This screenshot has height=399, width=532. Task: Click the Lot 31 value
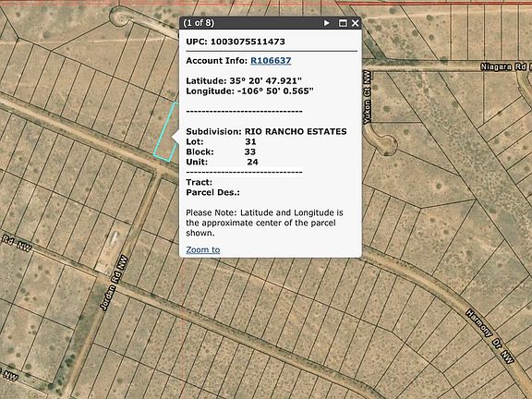click(x=250, y=142)
